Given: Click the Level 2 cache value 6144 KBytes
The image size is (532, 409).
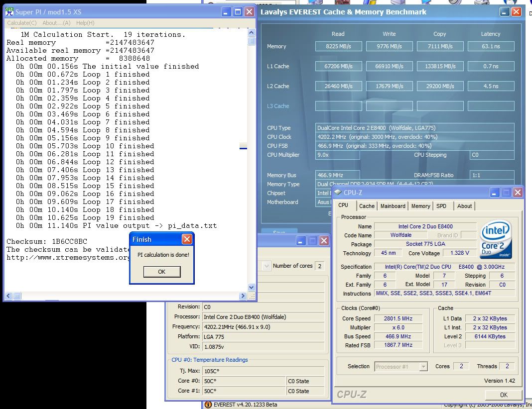Looking at the screenshot, I should pos(490,336).
